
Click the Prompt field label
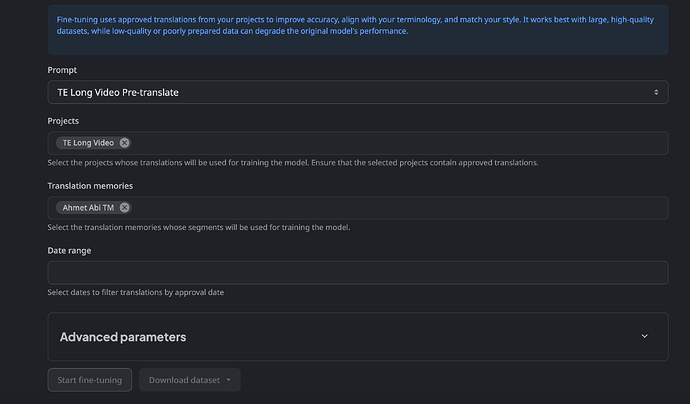click(x=62, y=70)
